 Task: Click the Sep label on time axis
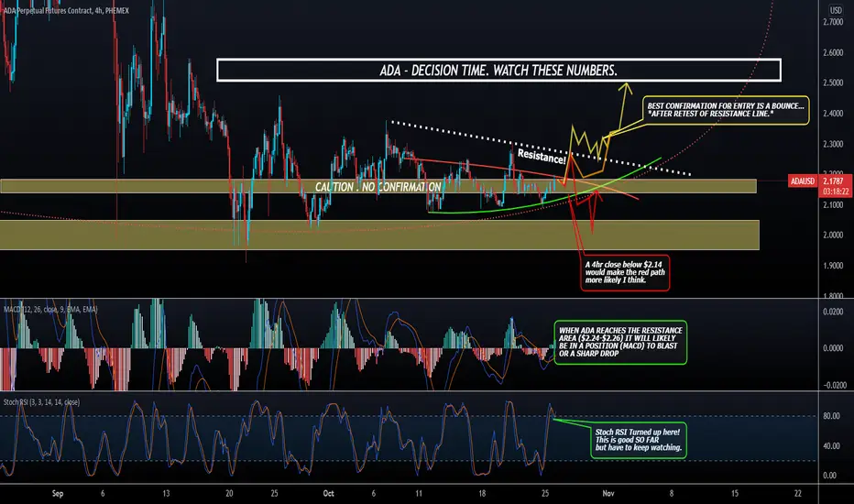click(x=58, y=494)
